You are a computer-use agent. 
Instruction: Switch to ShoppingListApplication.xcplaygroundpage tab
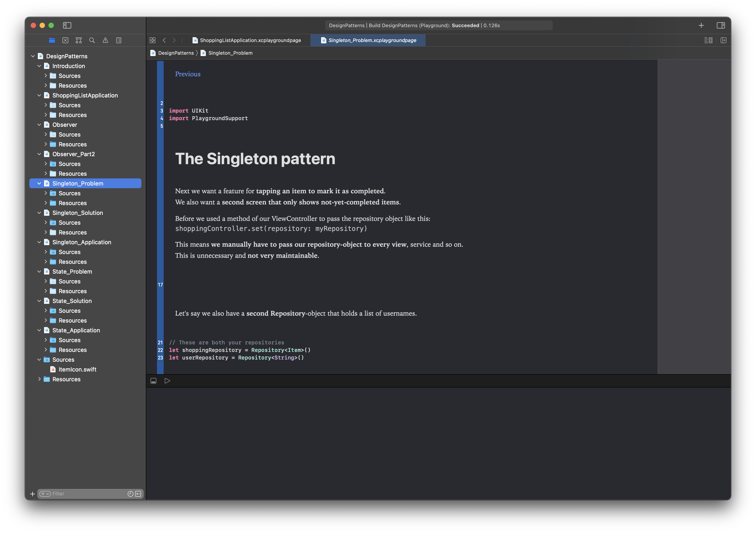pyautogui.click(x=250, y=40)
